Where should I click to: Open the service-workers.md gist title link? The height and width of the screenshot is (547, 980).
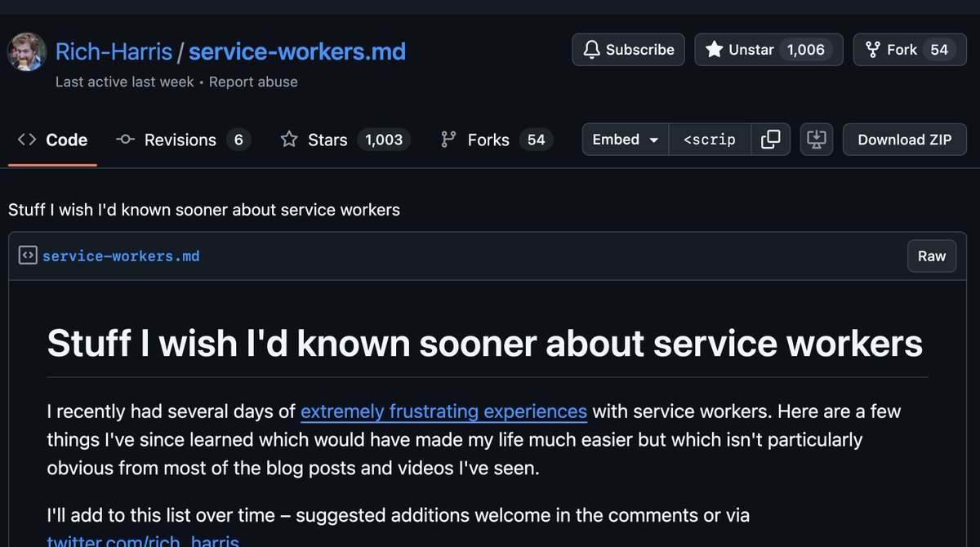click(x=296, y=52)
